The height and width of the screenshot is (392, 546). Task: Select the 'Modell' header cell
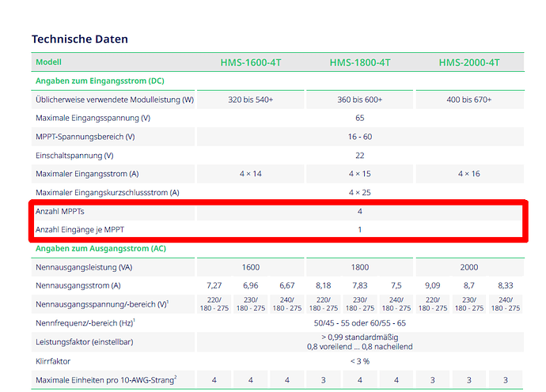pyautogui.click(x=48, y=62)
